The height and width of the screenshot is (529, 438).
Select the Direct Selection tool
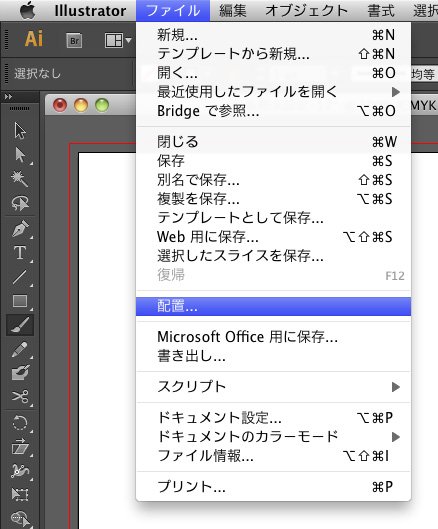20,155
